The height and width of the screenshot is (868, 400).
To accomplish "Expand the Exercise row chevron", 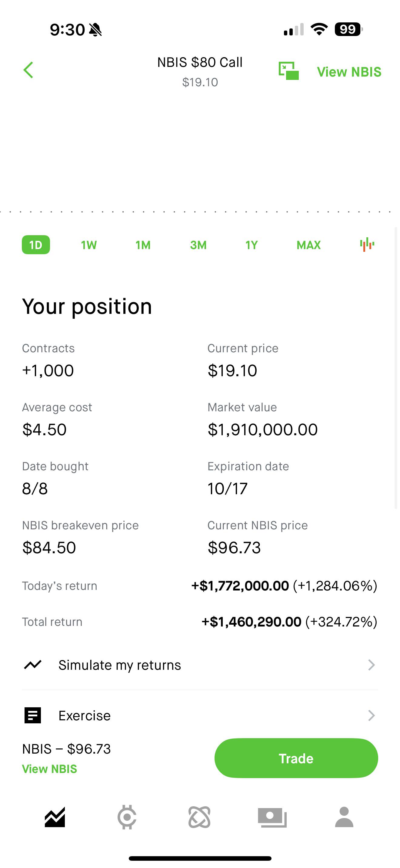I will (x=371, y=715).
